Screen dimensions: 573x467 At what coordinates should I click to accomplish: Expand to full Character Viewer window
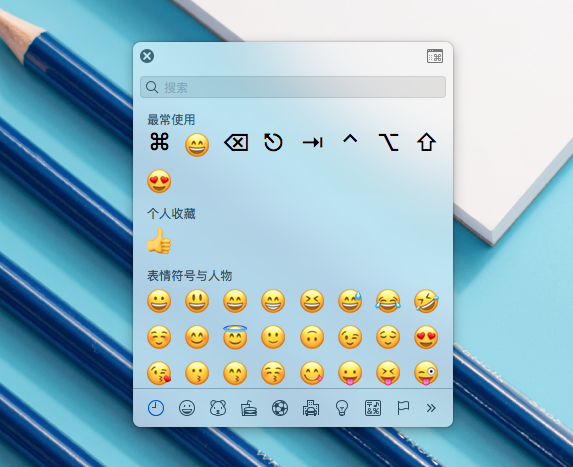(435, 56)
